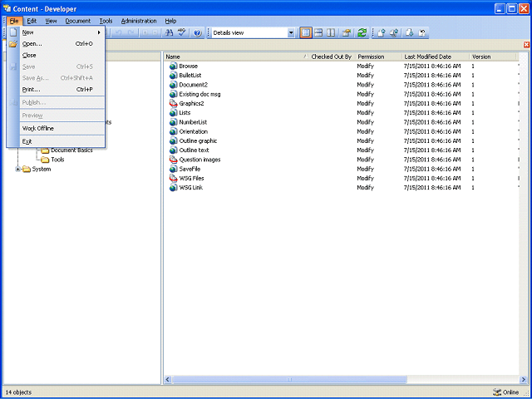Click the System folder icon in tree
Image resolution: width=532 pixels, height=399 pixels.
27,169
